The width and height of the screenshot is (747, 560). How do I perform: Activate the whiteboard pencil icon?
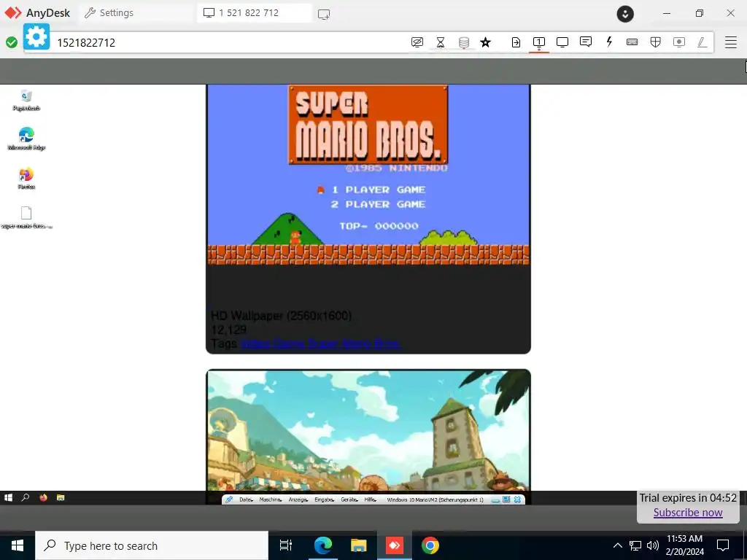pyautogui.click(x=702, y=42)
